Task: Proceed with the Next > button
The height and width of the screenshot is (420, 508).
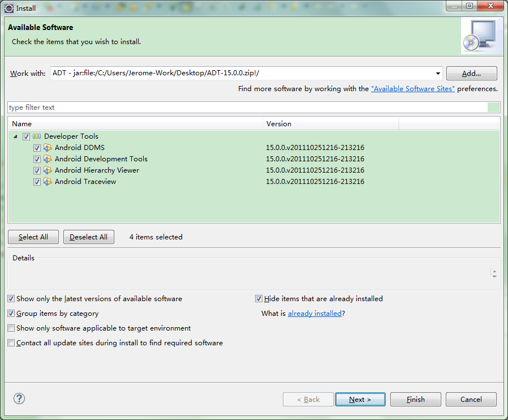Action: tap(360, 399)
